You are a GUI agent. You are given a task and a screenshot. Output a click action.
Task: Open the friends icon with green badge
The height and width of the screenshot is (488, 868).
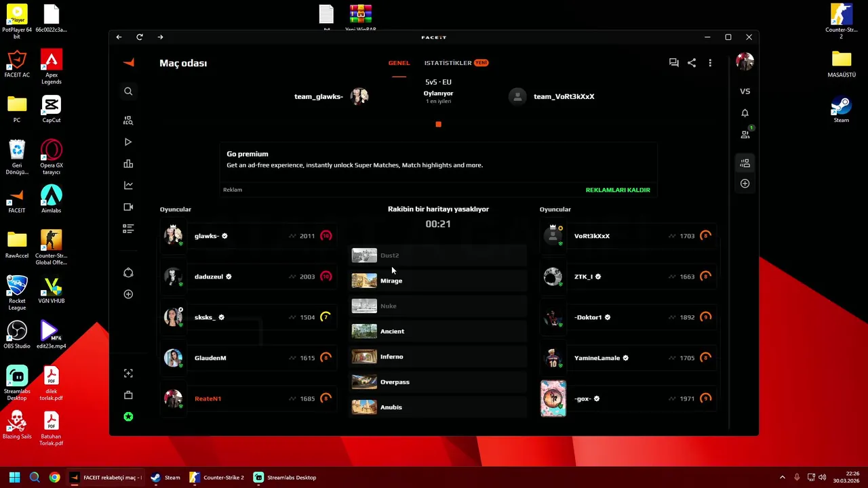745,134
